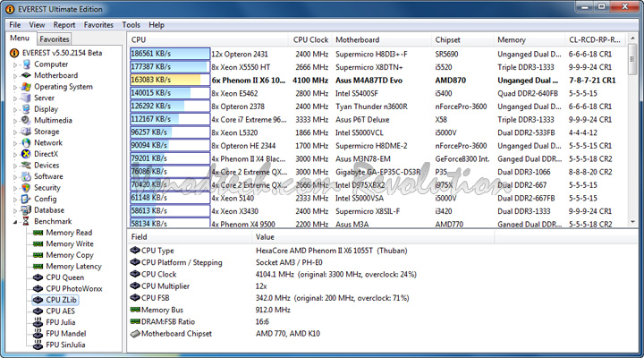Expand the Software tree node arrow

15,176
